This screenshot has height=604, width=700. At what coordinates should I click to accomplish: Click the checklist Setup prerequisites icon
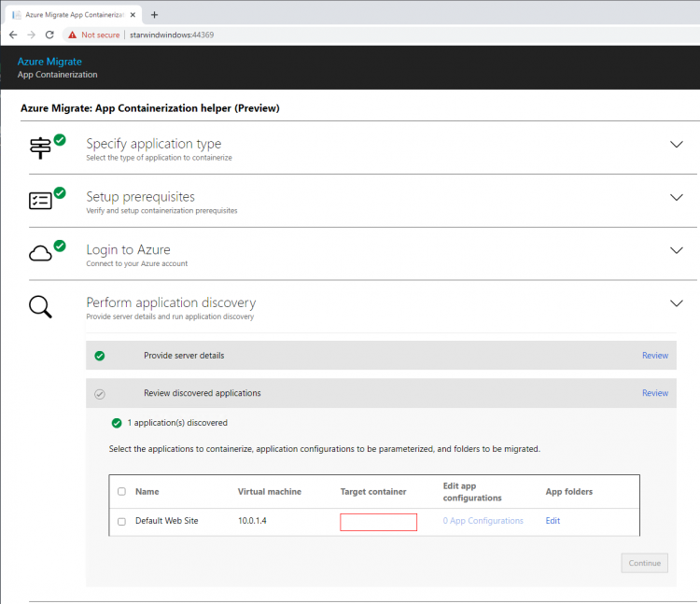40,201
